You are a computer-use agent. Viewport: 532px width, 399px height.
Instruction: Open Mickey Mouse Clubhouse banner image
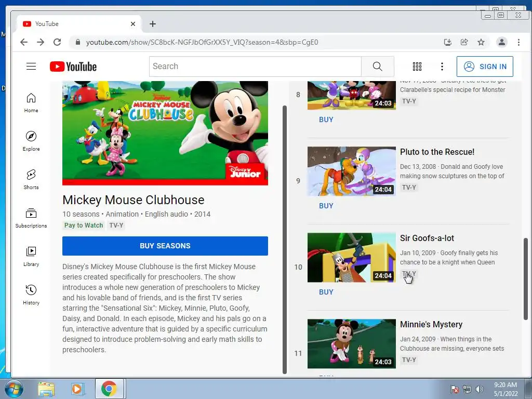coord(165,133)
